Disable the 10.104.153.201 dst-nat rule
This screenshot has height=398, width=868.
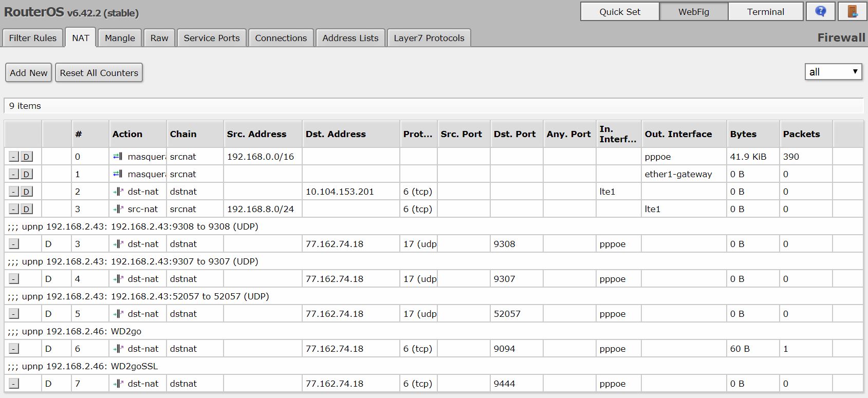tap(27, 192)
